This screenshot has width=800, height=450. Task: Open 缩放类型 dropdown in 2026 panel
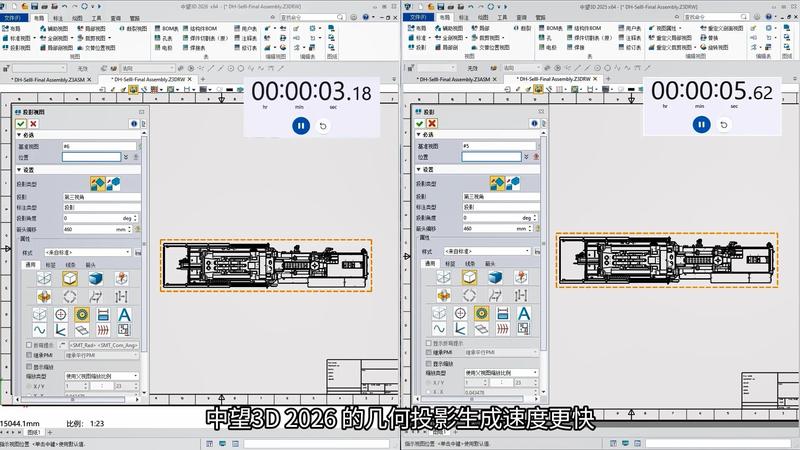pyautogui.click(x=102, y=376)
